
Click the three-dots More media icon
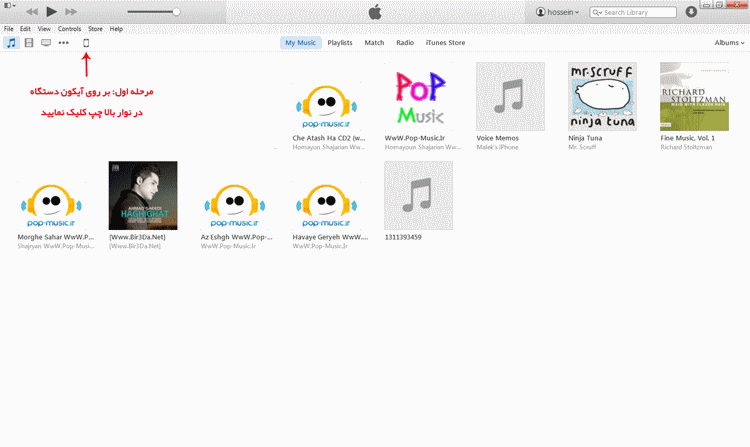64,43
